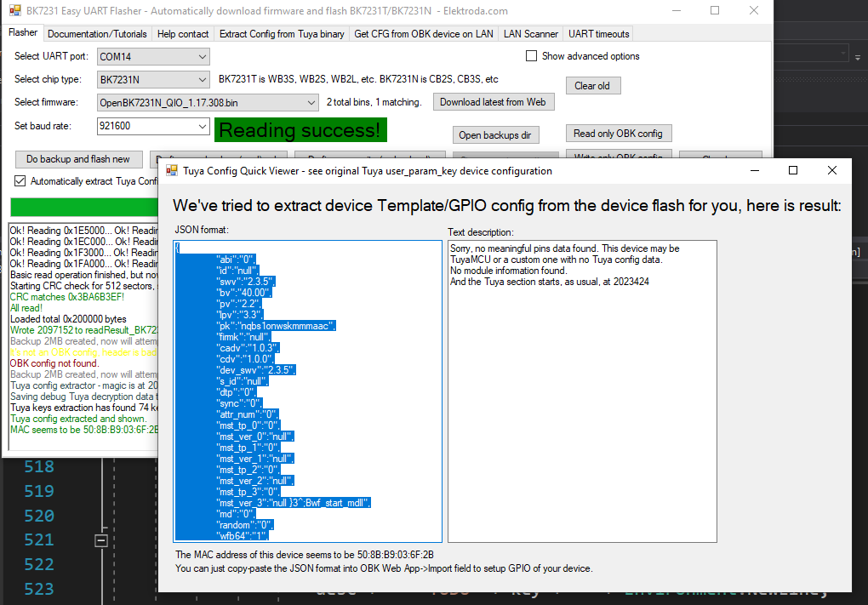The width and height of the screenshot is (868, 605).
Task: Switch to the LAN Scanner tab
Action: click(531, 34)
